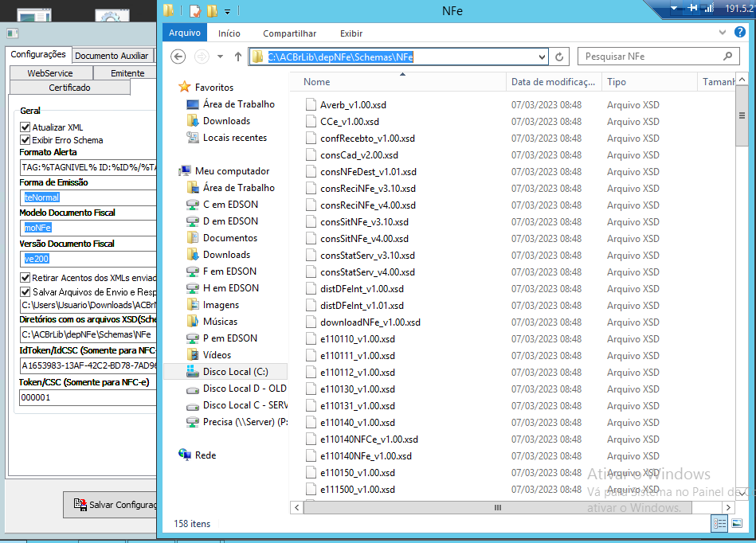
Task: Open the Início ribbon tab
Action: pyautogui.click(x=229, y=33)
